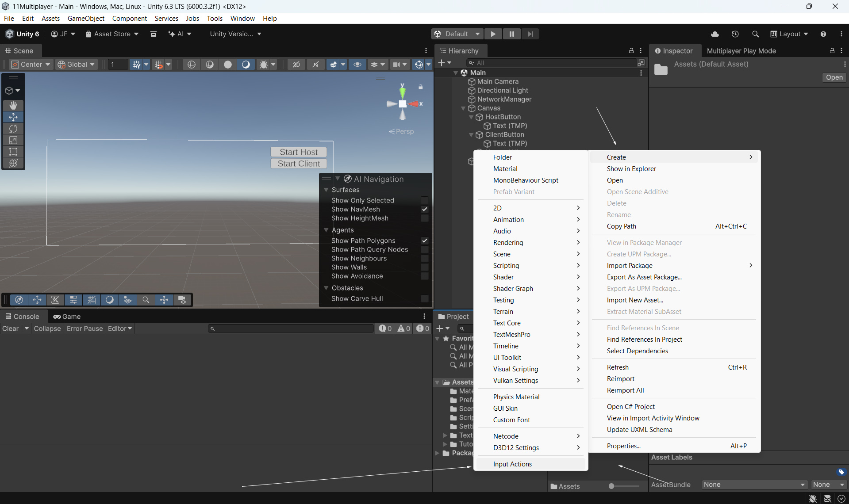Disable Show Path Polygons checkbox
Viewport: 849px width, 504px height.
pos(424,241)
